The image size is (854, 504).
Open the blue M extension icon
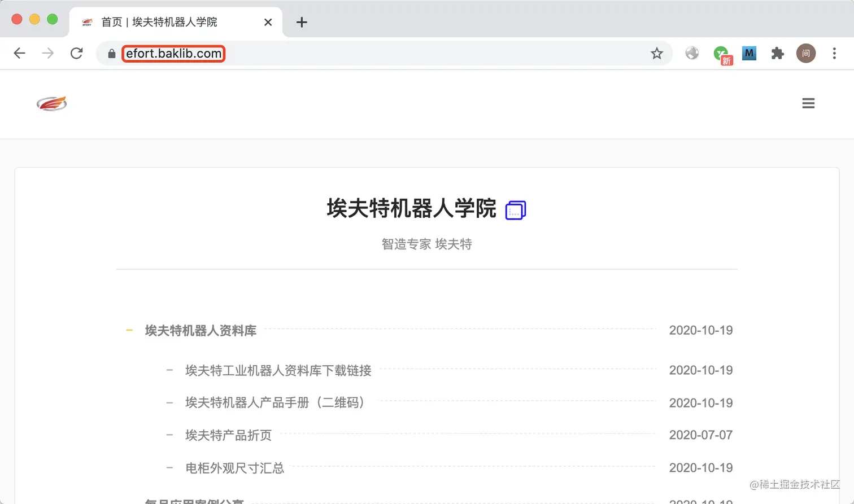(x=749, y=53)
